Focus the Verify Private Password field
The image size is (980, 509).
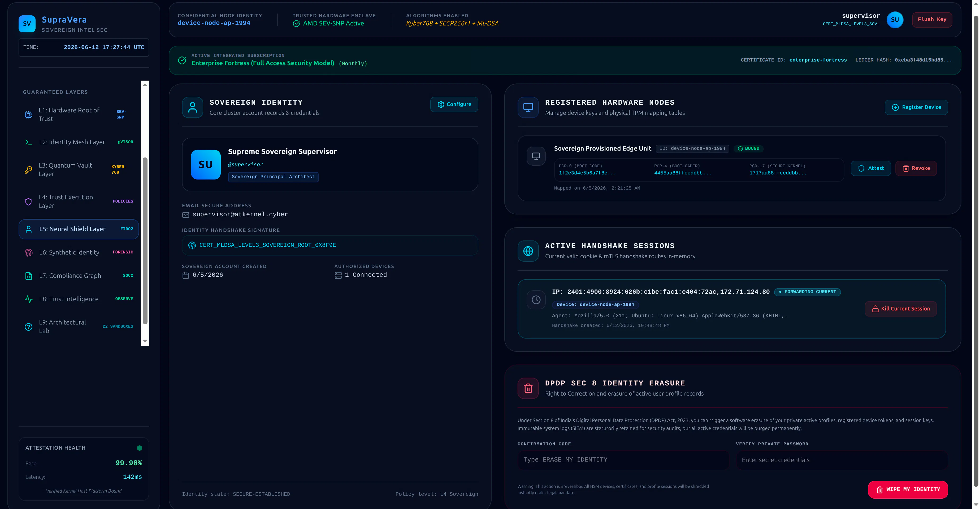point(841,460)
